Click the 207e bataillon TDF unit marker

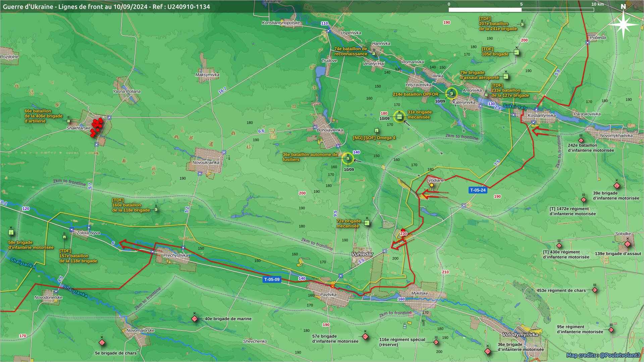(522, 24)
